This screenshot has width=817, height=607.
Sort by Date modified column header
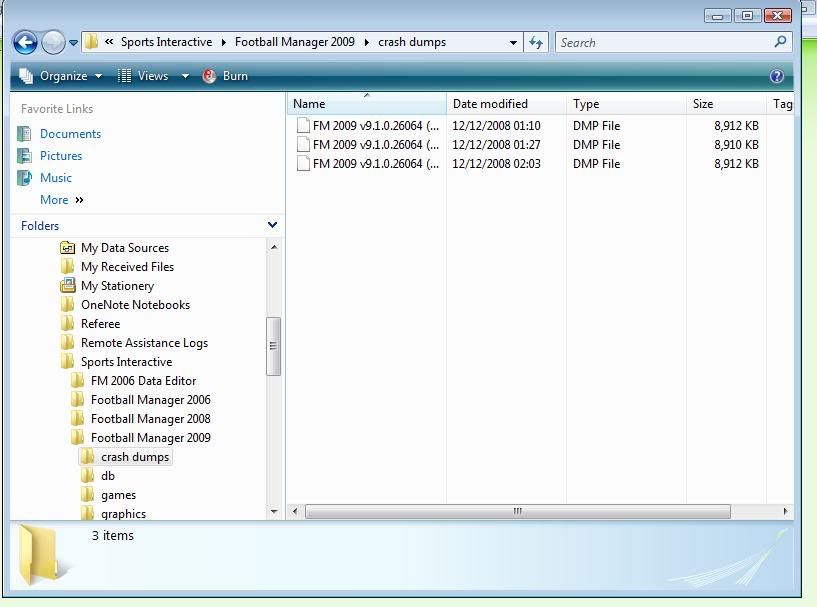[506, 104]
